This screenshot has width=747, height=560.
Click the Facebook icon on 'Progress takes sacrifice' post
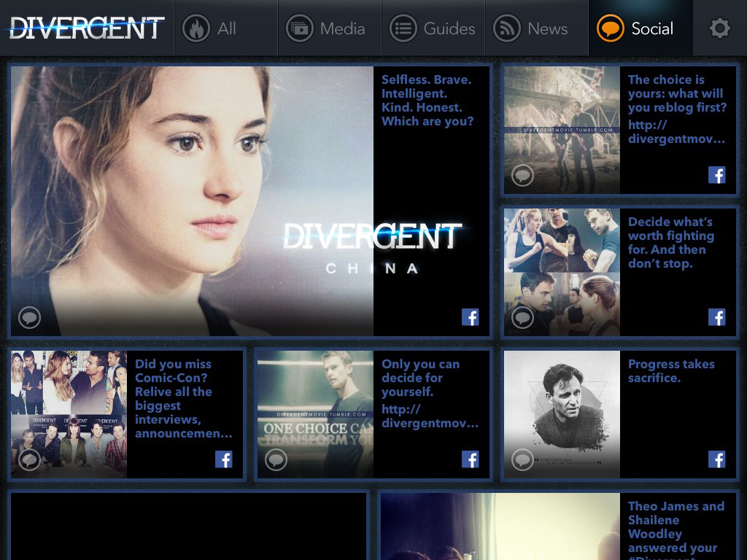[x=717, y=459]
